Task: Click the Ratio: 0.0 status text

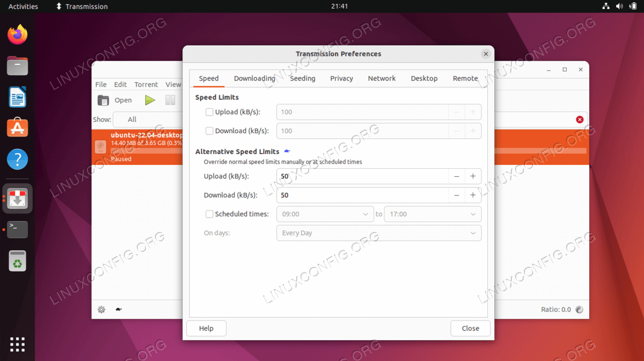Action: 556,309
